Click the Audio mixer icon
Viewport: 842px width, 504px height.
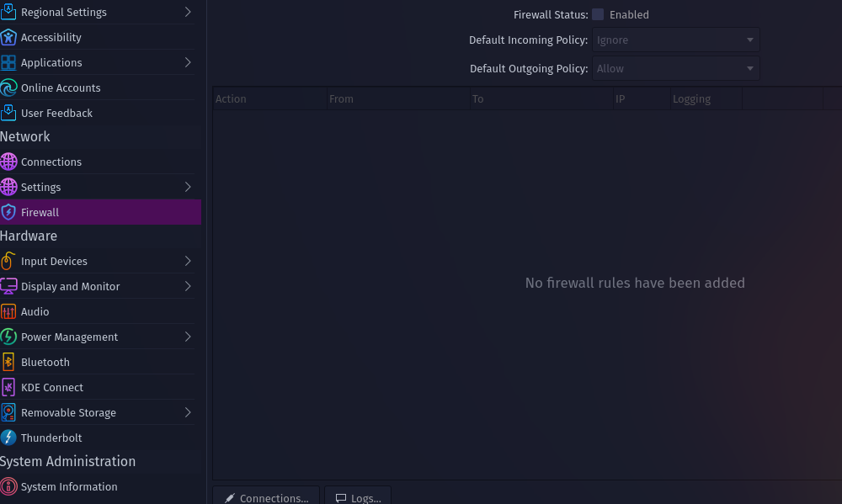pos(8,311)
